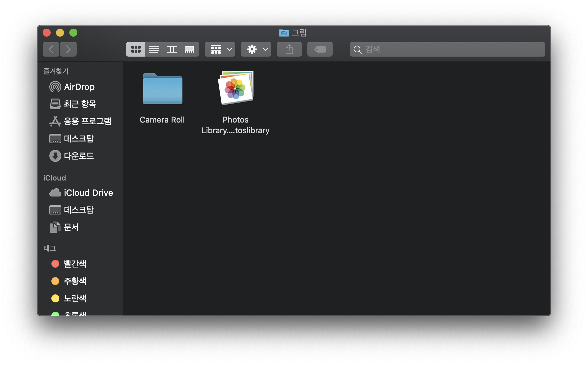Minimize the Finder window
Screen dimensions: 588x365
tap(60, 33)
